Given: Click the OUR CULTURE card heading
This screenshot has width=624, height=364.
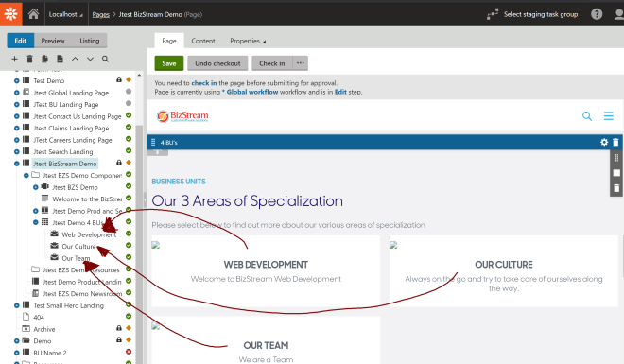Looking at the screenshot, I should point(503,265).
